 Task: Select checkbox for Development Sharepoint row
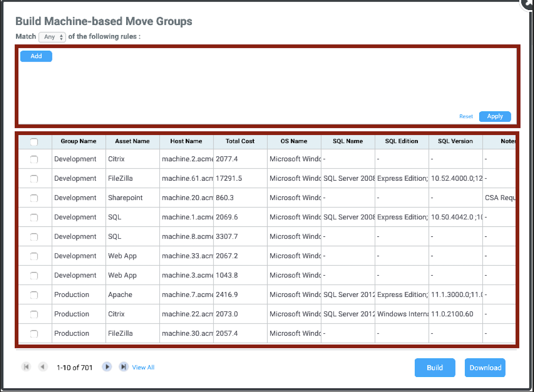(x=34, y=198)
